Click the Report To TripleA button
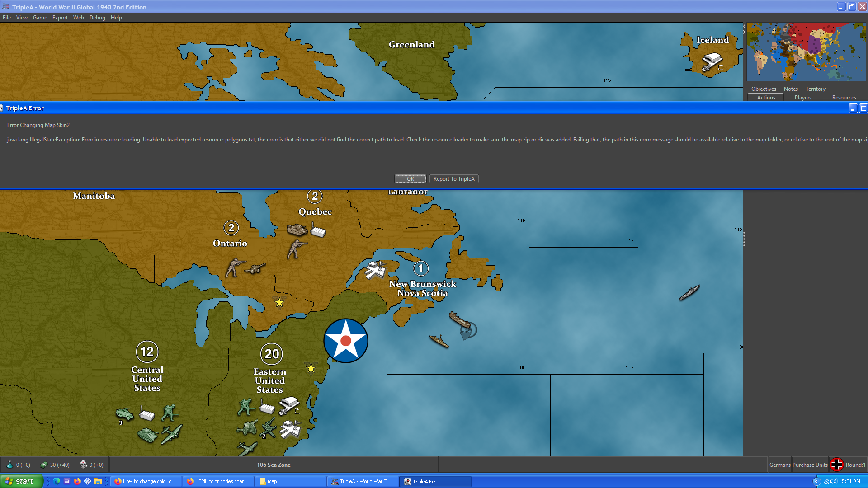Screen dimensions: 868x488 coord(454,179)
